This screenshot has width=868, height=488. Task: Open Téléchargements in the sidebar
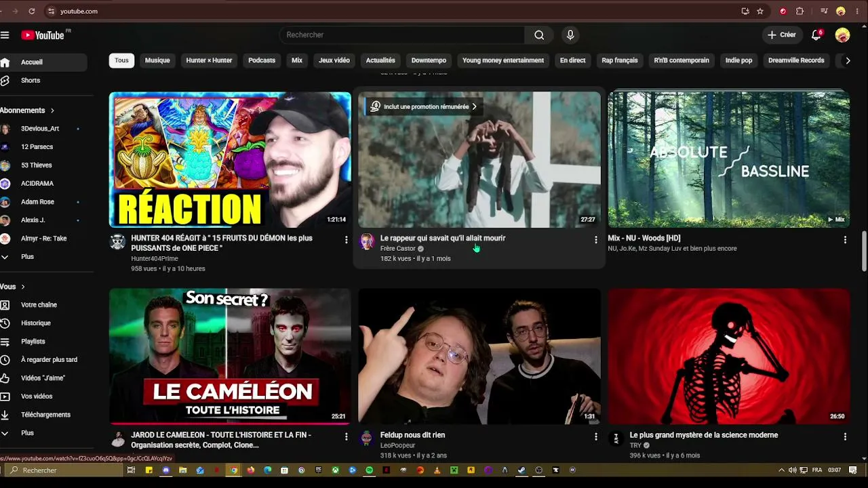coord(43,415)
